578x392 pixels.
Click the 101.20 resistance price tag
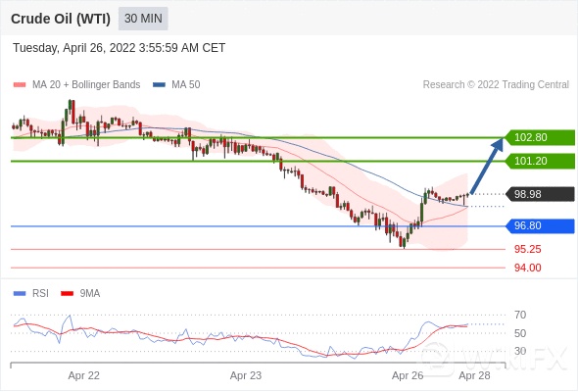pos(540,161)
